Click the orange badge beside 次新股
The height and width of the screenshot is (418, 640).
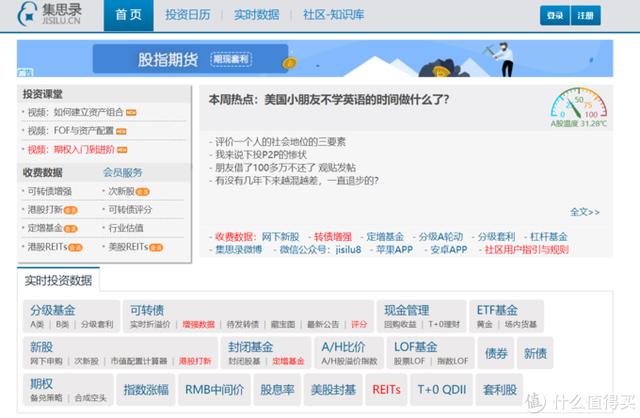click(x=142, y=192)
